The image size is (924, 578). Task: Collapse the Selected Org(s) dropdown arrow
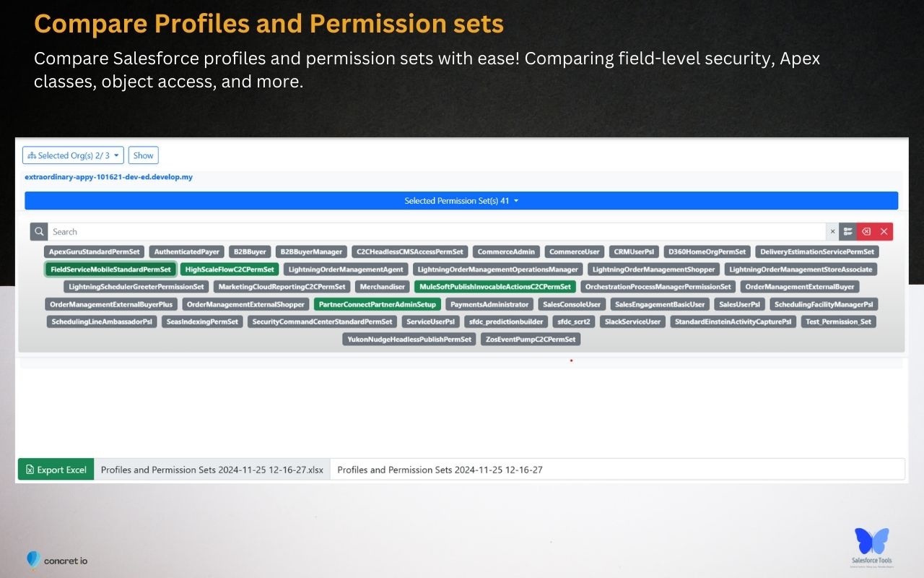[x=117, y=155]
